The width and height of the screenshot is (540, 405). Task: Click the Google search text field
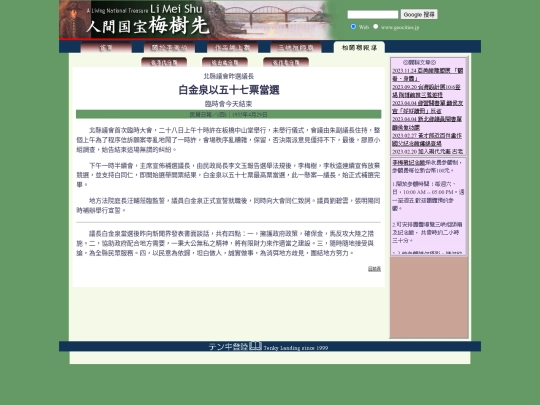pos(373,14)
